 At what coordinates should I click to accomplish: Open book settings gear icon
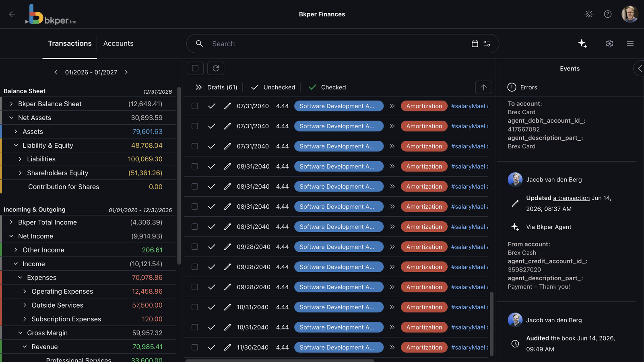coord(609,43)
